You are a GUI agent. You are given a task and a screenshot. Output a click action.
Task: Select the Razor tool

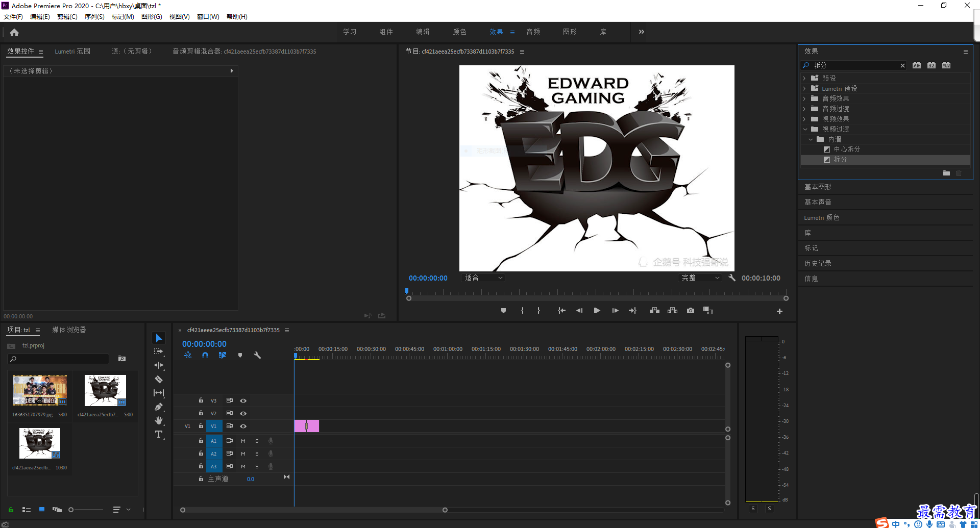(159, 379)
